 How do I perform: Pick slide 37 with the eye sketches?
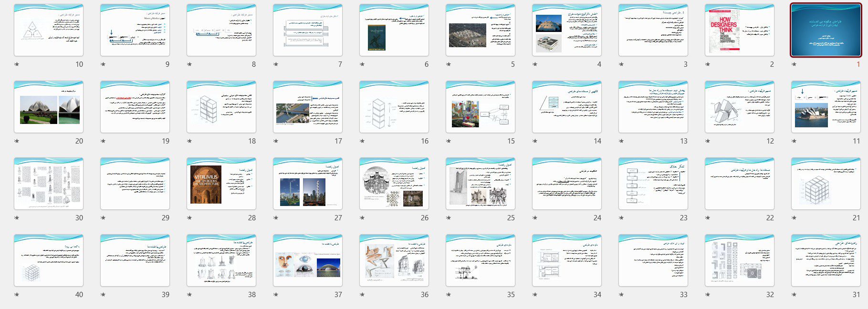click(x=308, y=260)
